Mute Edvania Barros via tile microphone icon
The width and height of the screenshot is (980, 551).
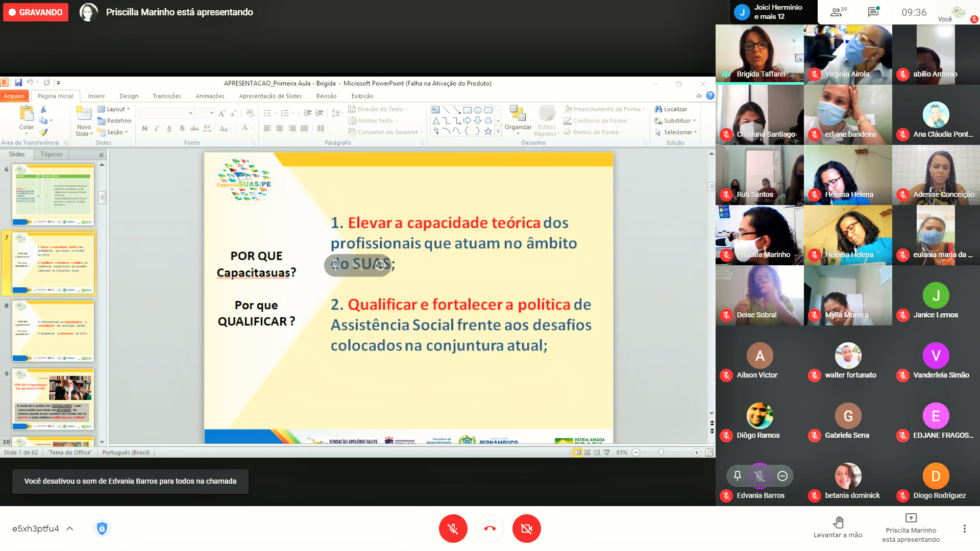759,475
